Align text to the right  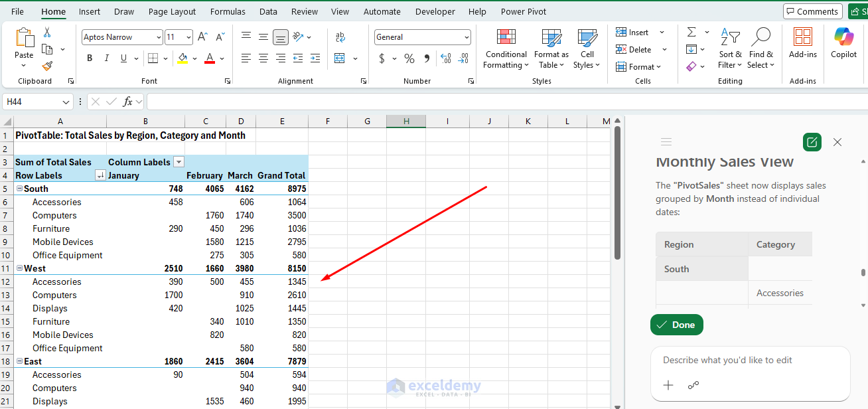point(281,58)
